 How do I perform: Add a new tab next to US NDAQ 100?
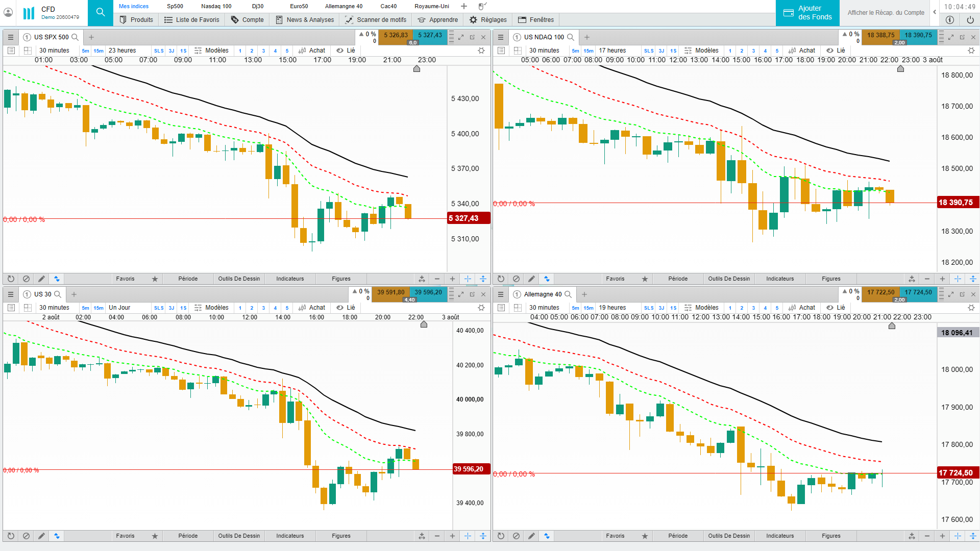pyautogui.click(x=587, y=37)
